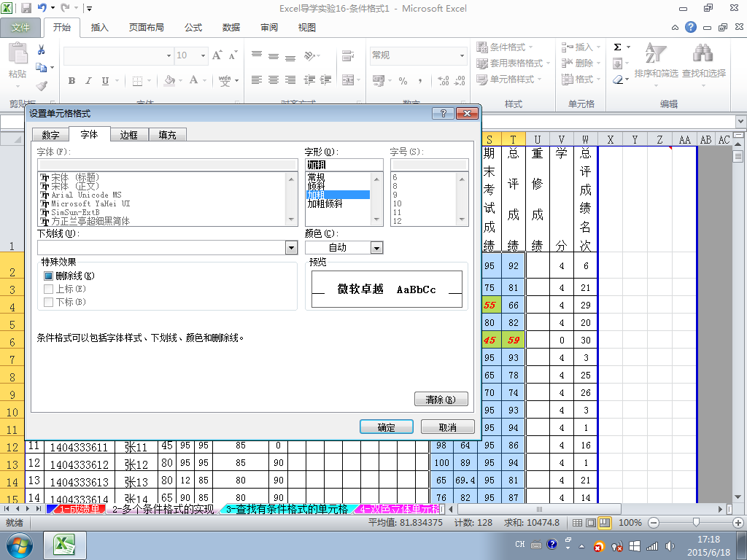Open the 条件格式 conditional formatting menu
747x560 pixels.
pos(505,47)
